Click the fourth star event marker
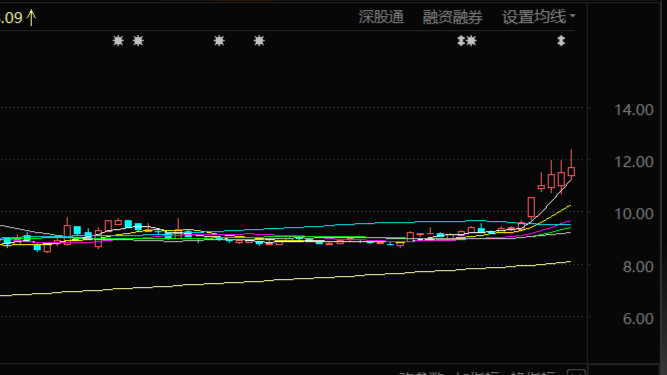 point(259,41)
